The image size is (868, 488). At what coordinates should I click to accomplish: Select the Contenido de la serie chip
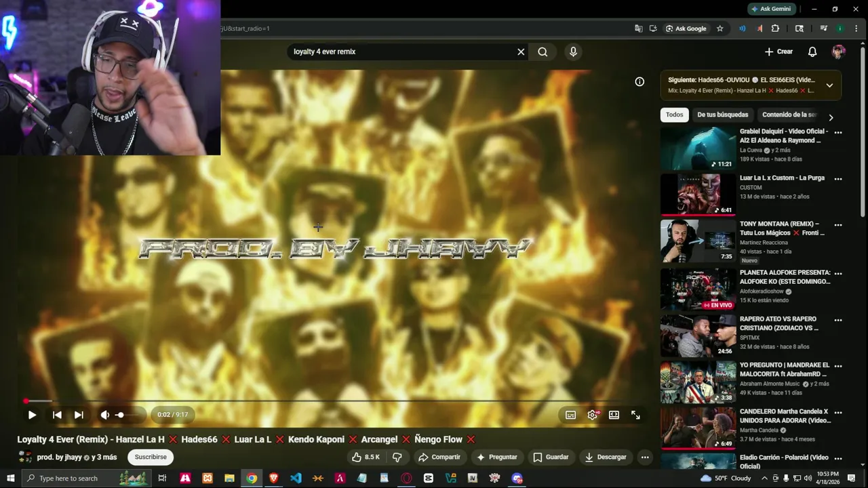(x=789, y=115)
